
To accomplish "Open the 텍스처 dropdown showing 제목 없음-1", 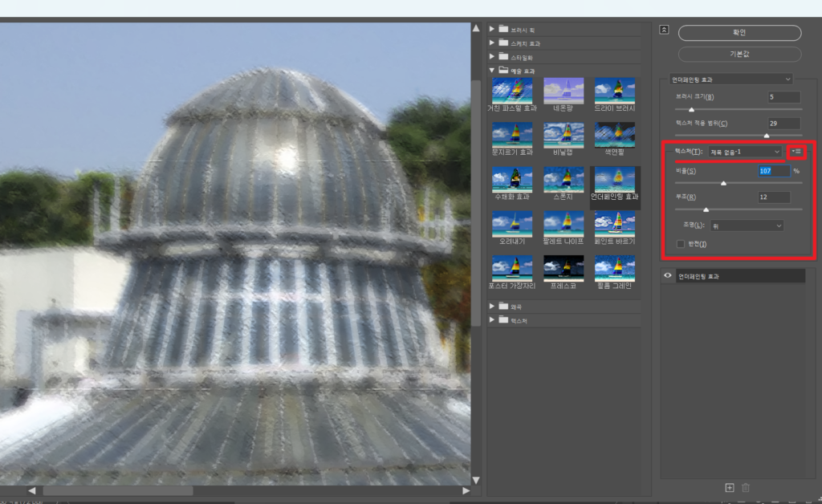I will point(744,152).
